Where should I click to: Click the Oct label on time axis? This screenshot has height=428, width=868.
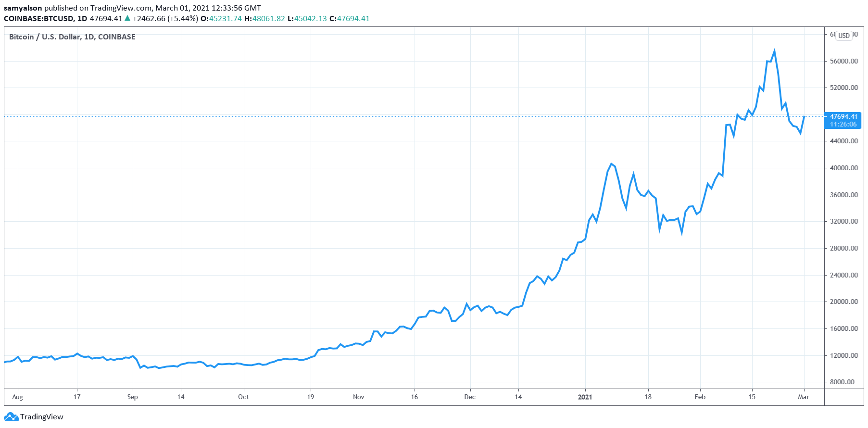[243, 397]
